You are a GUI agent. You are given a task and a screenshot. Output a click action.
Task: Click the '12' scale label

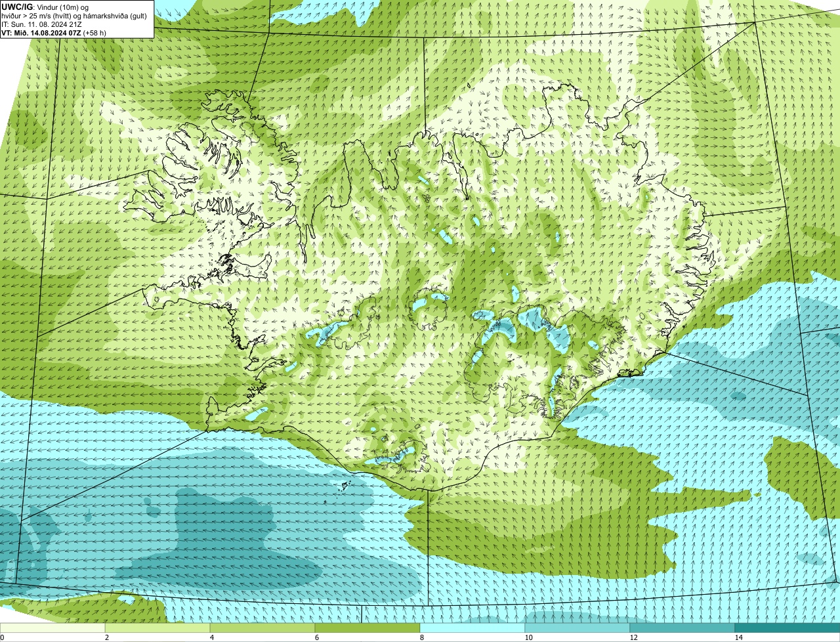click(633, 637)
